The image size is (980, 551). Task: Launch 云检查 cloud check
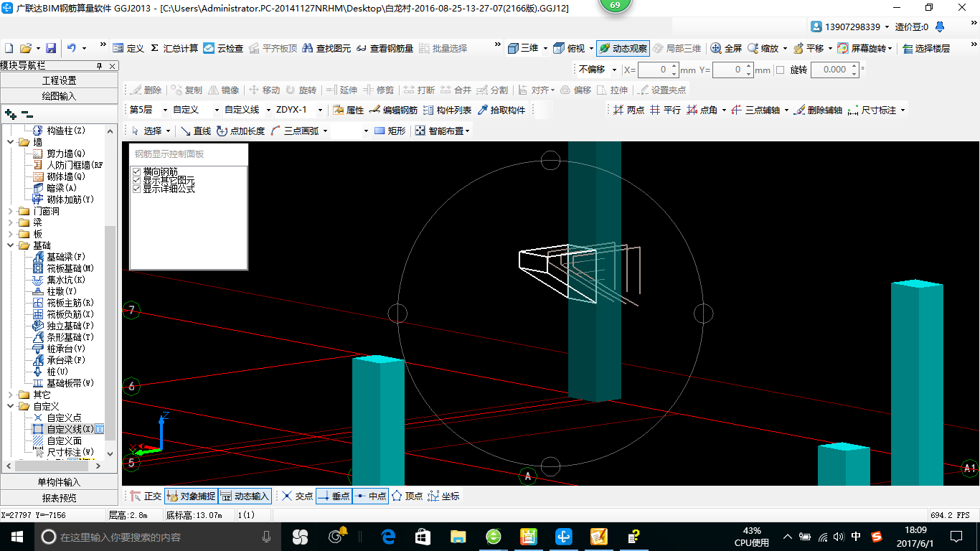click(223, 48)
